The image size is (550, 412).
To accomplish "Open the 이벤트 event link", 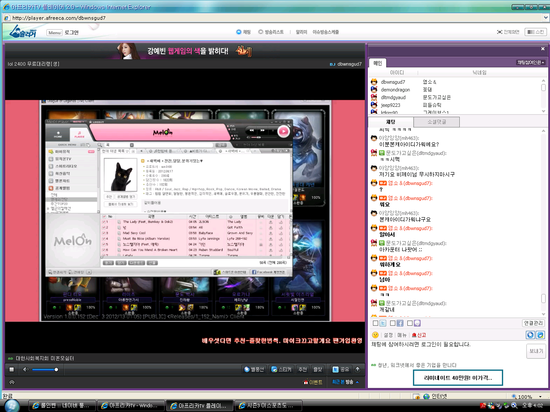I will click(313, 382).
